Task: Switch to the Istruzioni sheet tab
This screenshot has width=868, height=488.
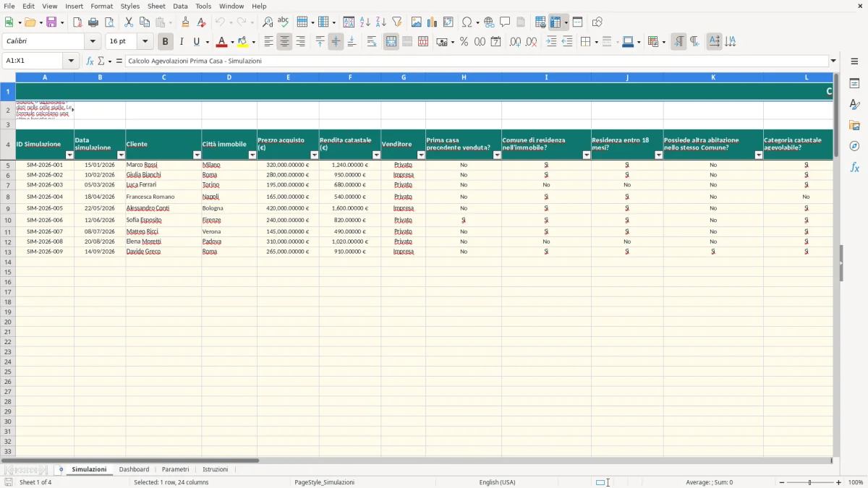Action: 215,470
